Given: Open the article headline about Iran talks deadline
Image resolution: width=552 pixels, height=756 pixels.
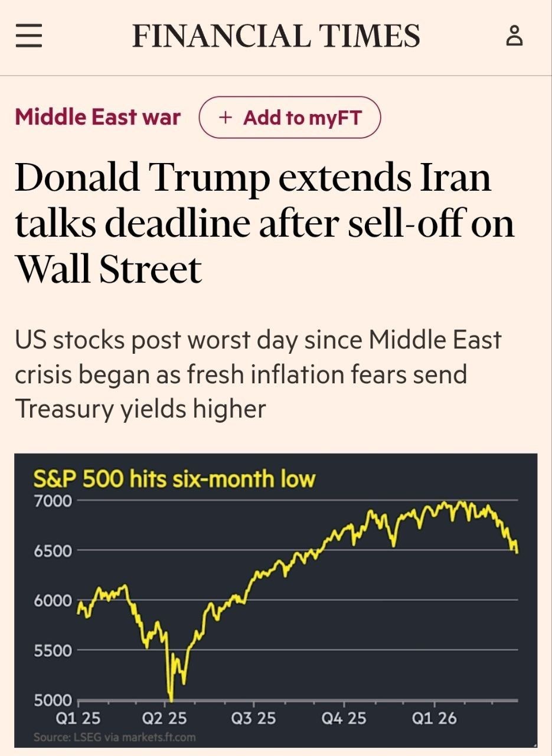Looking at the screenshot, I should coord(264,222).
